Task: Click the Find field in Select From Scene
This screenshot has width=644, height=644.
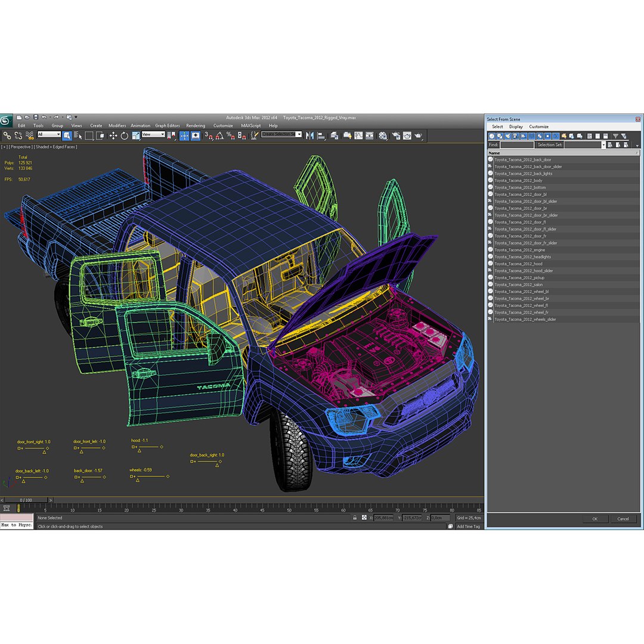Action: pos(516,145)
